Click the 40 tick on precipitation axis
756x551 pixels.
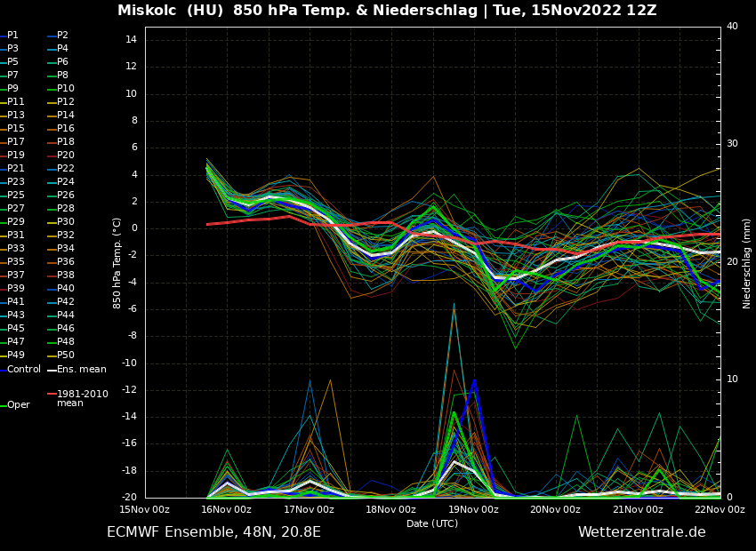pyautogui.click(x=732, y=27)
